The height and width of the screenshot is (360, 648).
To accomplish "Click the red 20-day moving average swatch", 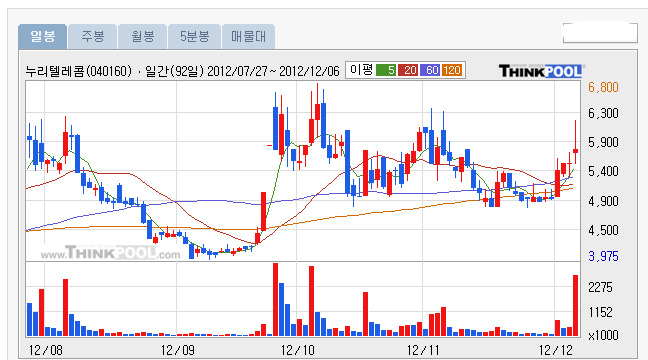I will pyautogui.click(x=408, y=70).
